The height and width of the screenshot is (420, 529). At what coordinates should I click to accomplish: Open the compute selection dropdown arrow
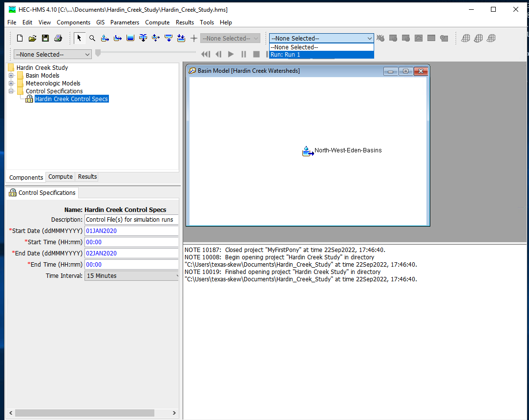coord(369,39)
